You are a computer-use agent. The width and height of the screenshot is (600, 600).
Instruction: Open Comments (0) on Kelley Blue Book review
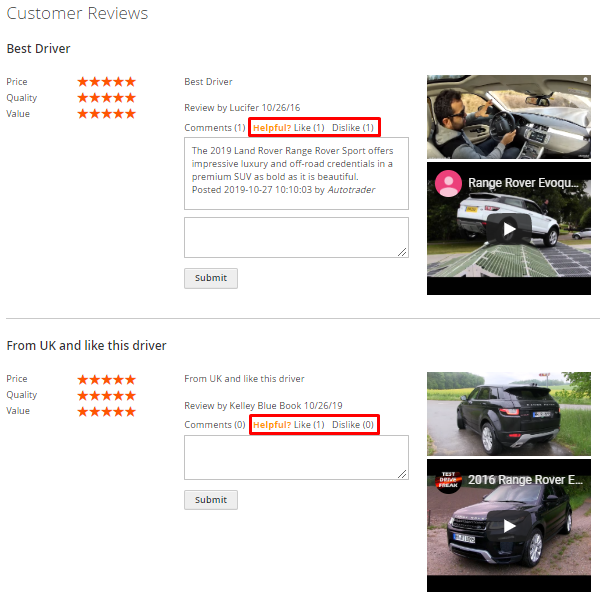click(x=215, y=425)
